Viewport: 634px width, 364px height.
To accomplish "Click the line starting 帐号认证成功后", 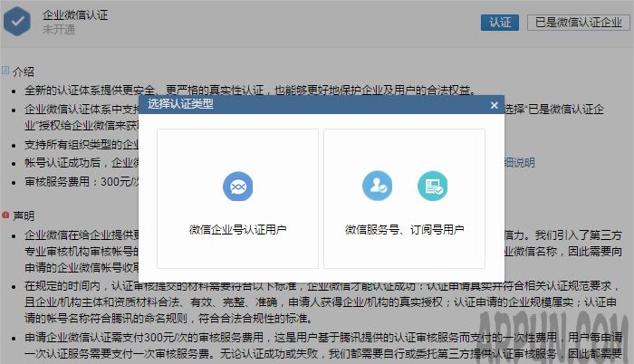I will pyautogui.click(x=82, y=163).
